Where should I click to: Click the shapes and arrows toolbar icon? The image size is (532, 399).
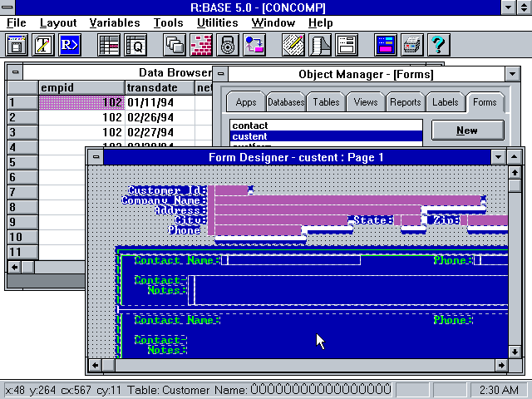(254, 45)
